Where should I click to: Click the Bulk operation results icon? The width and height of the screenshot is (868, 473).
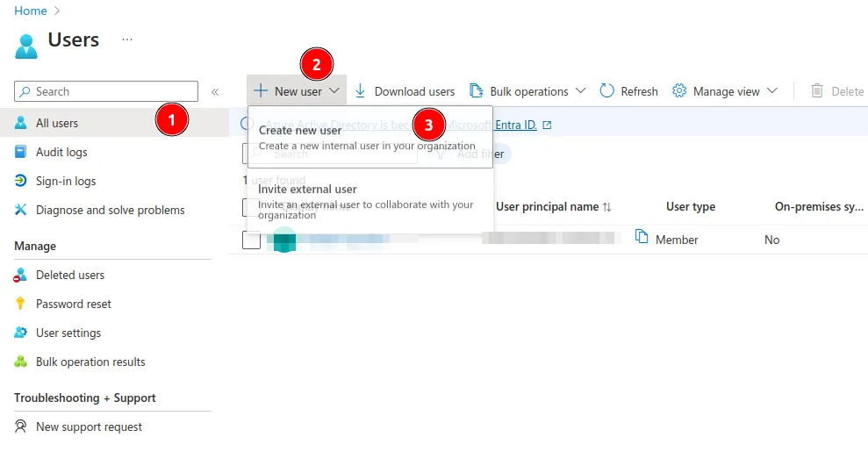(x=21, y=362)
